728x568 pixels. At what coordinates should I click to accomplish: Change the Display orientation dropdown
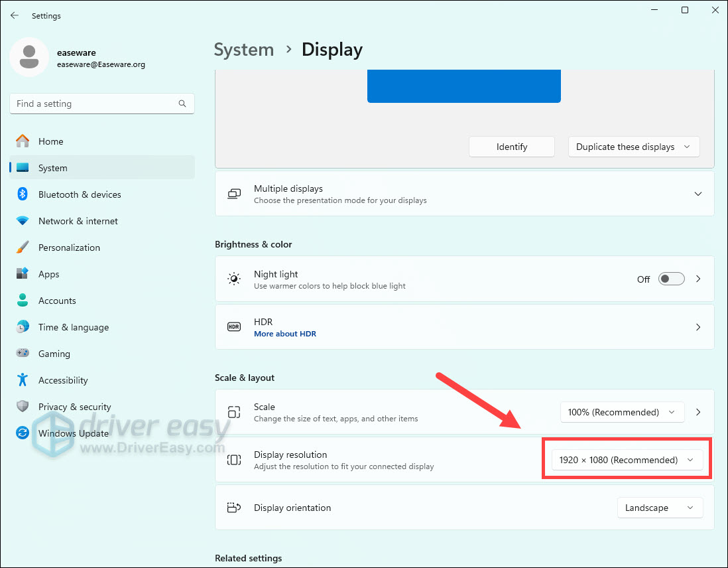[659, 508]
